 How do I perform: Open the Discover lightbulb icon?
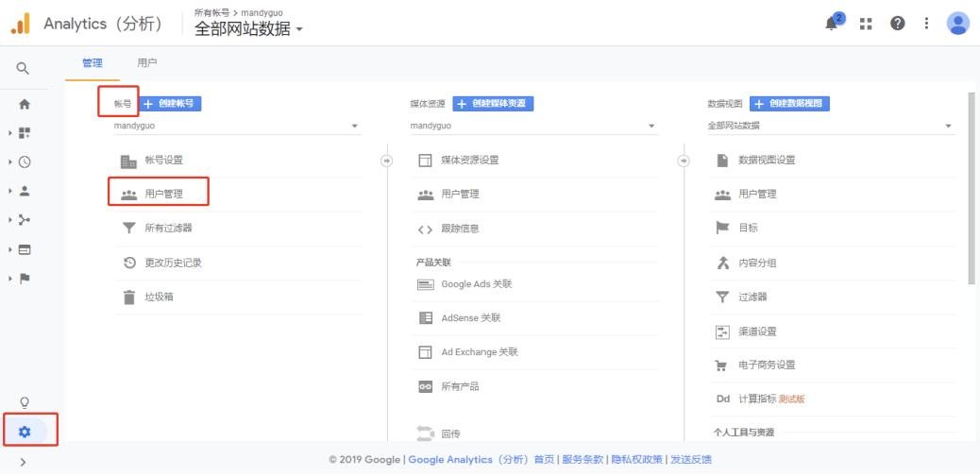25,402
